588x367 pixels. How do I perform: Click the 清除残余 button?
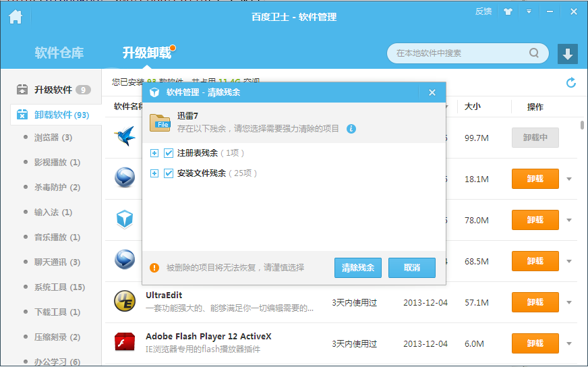[x=357, y=268]
